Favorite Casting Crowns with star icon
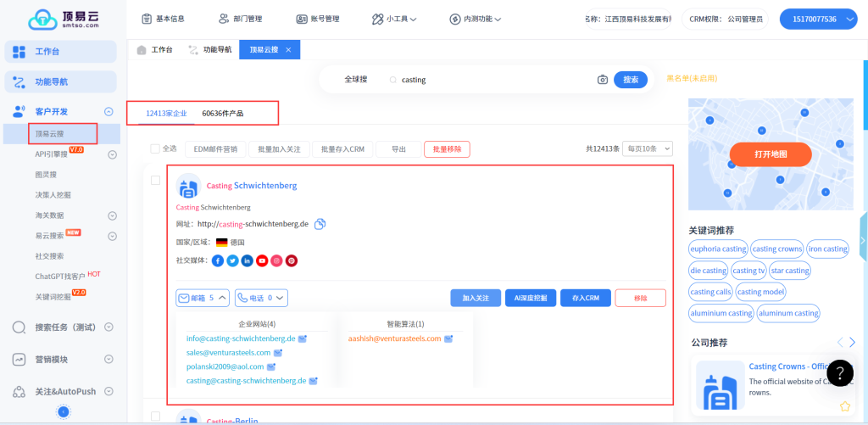The height and width of the screenshot is (425, 868). [845, 406]
